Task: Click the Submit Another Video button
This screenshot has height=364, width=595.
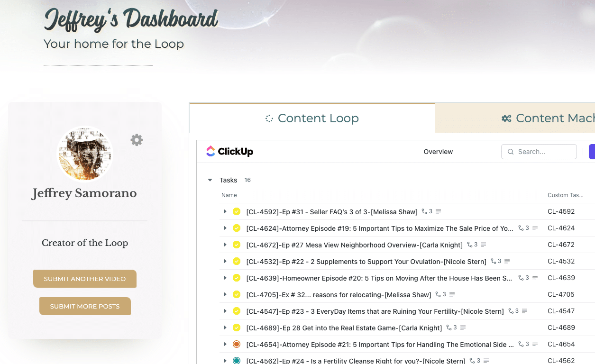Action: point(84,279)
